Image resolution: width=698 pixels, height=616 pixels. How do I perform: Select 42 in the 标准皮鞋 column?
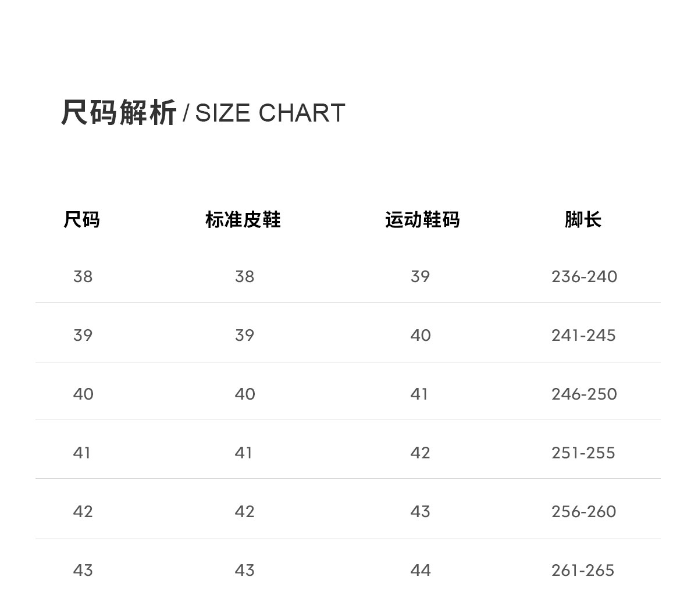(245, 512)
